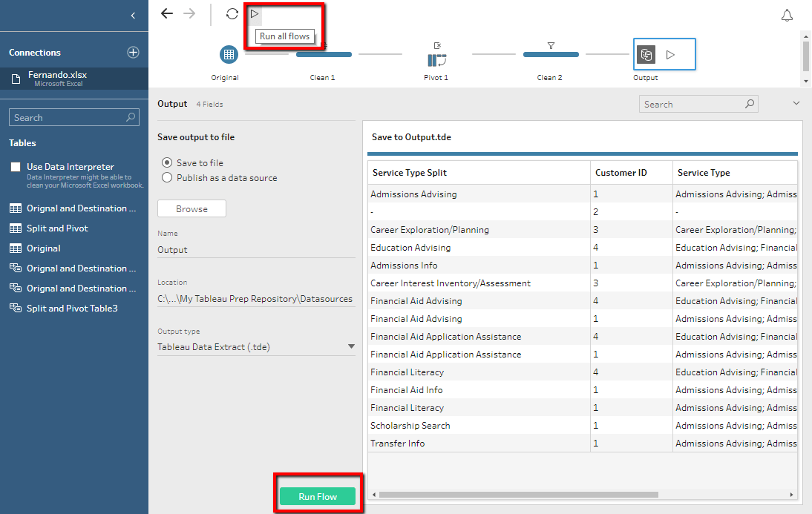This screenshot has width=812, height=514.
Task: Select the Clean 1 step in the flow
Action: pyautogui.click(x=324, y=54)
